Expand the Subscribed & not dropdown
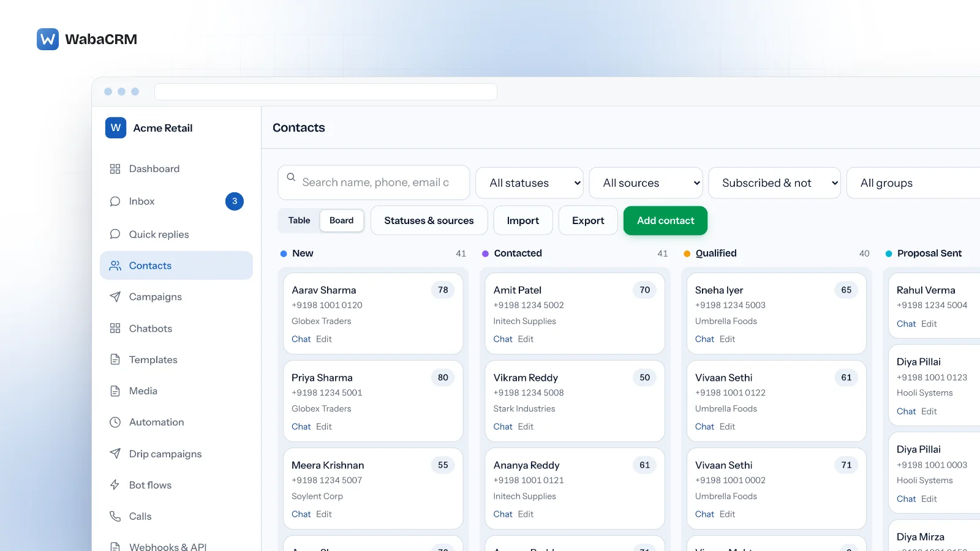Image resolution: width=980 pixels, height=551 pixels. pos(775,183)
